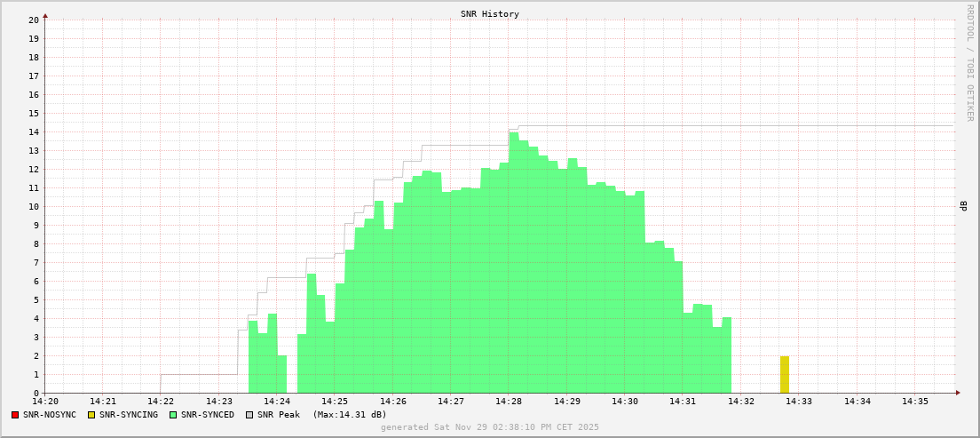Select the SNR-NOSYNC legend label
The width and height of the screenshot is (980, 438).
tap(50, 415)
